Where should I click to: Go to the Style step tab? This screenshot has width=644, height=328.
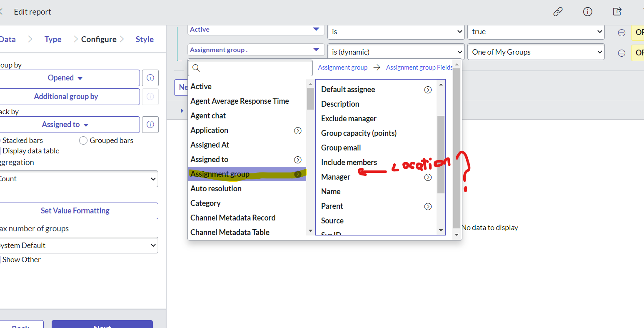145,39
